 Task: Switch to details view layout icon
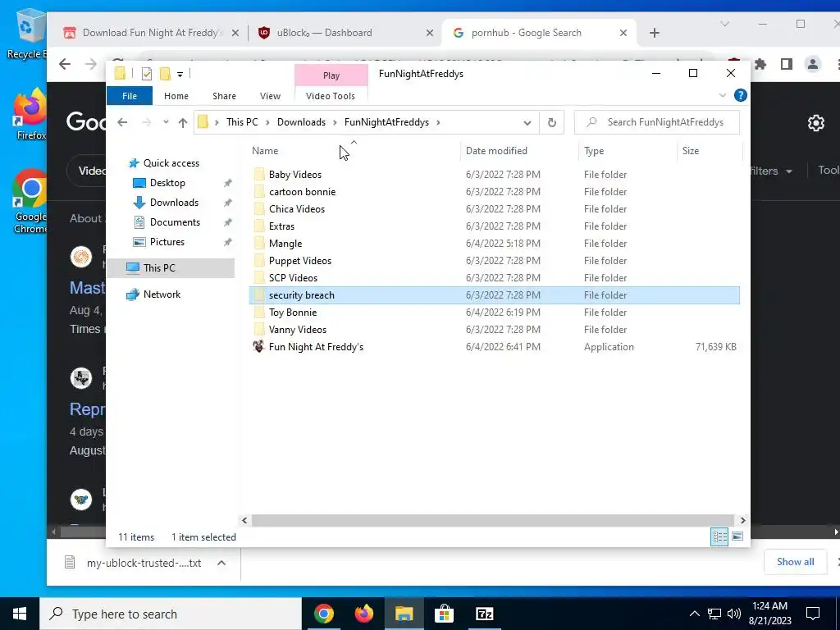coord(719,536)
